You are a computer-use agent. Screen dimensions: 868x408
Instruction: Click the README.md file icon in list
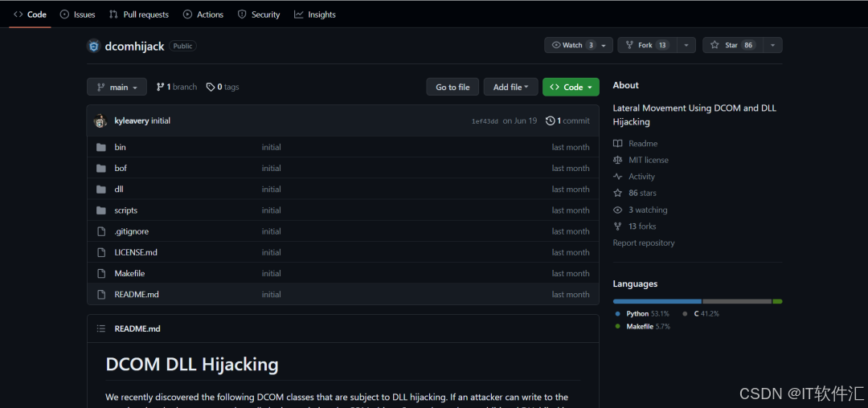click(x=100, y=294)
